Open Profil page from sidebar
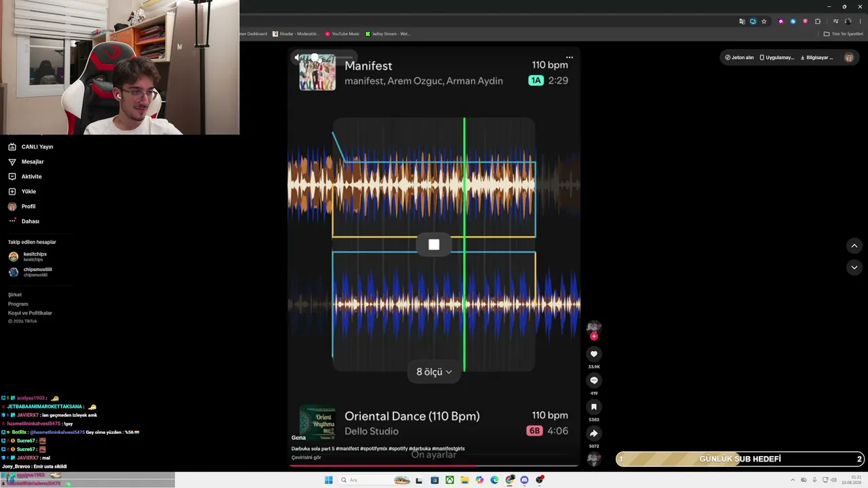Image resolution: width=868 pixels, height=488 pixels. [22, 206]
